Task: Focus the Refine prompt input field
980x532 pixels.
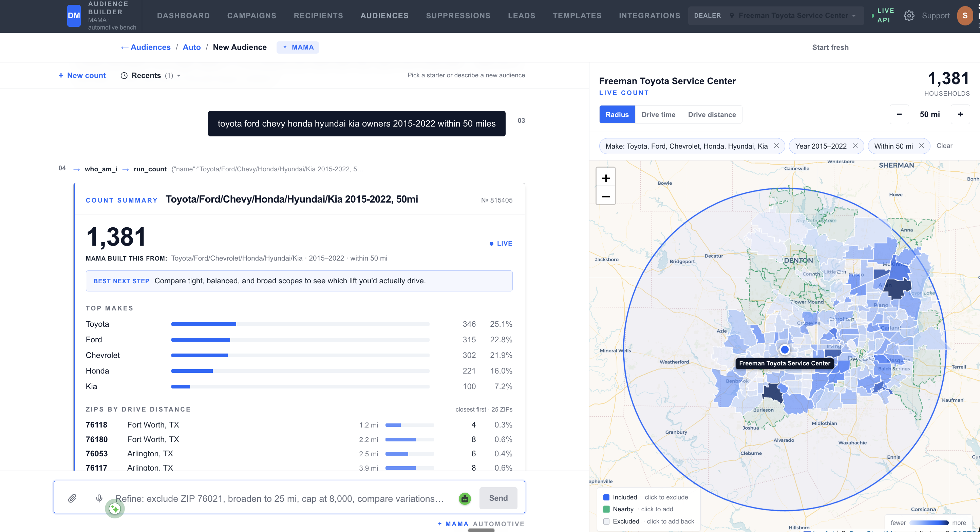Action: point(280,498)
